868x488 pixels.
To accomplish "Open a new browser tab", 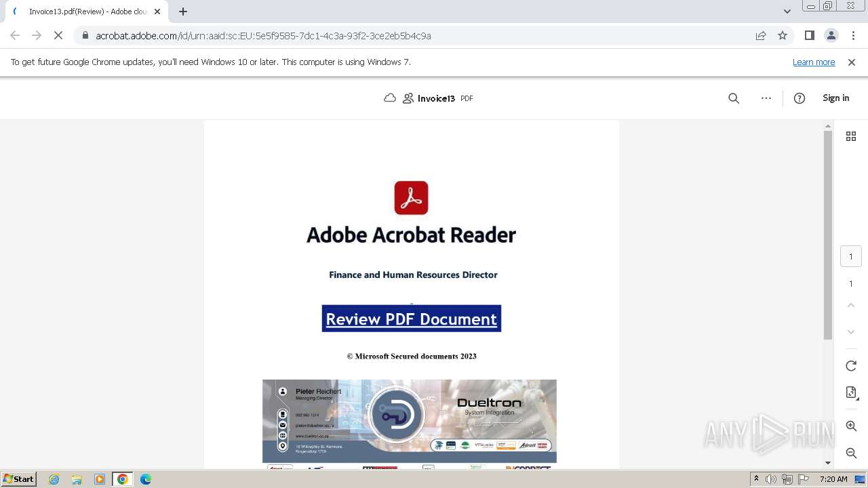I will click(183, 12).
